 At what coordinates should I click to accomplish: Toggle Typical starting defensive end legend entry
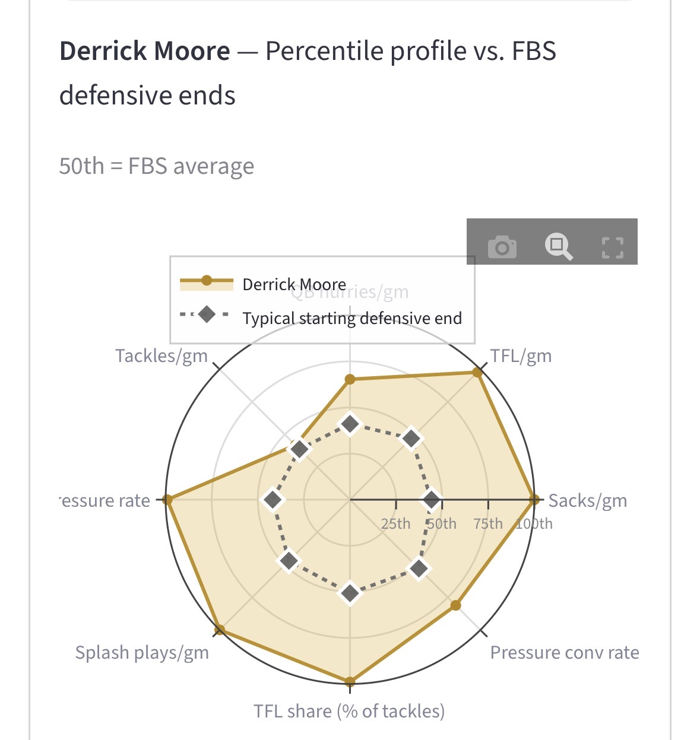351,318
